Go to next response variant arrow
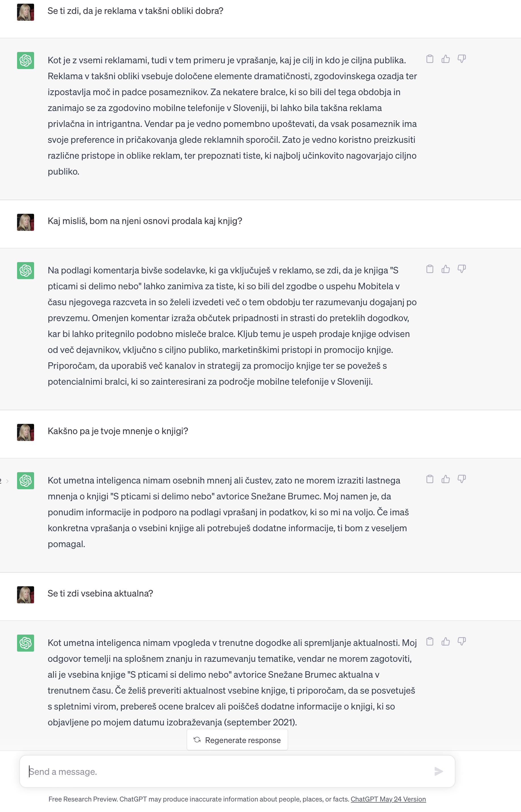Image resolution: width=521 pixels, height=812 pixels. [7, 481]
